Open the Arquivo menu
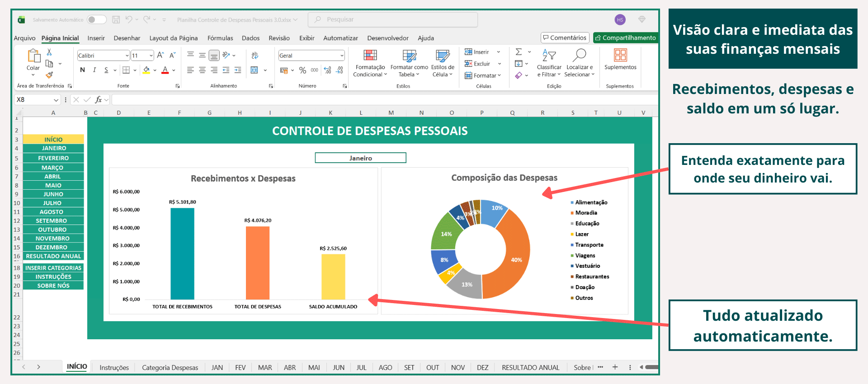 click(24, 38)
